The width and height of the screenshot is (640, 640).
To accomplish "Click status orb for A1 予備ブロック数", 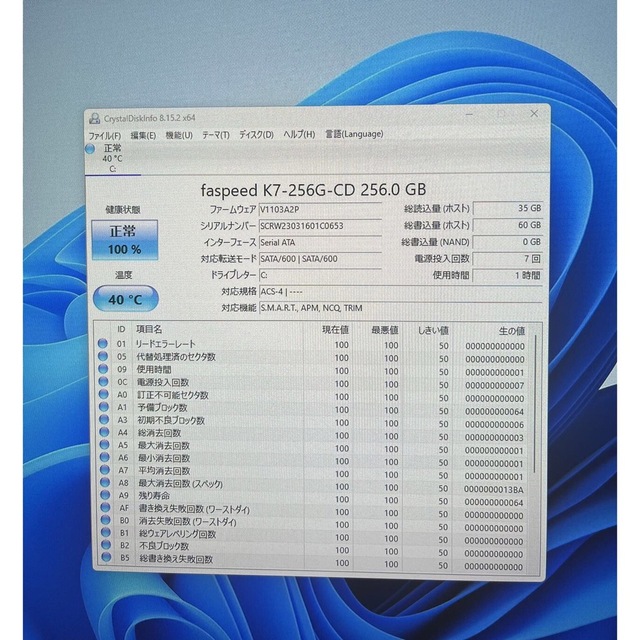I will coord(104,407).
